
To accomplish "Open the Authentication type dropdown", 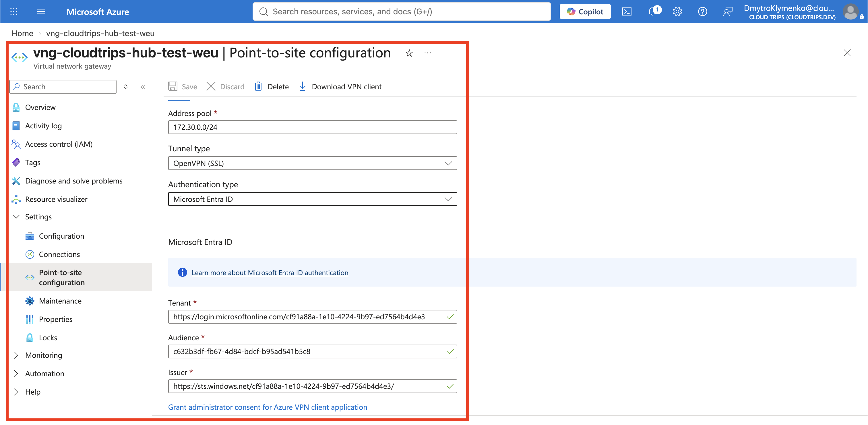I will tap(312, 199).
